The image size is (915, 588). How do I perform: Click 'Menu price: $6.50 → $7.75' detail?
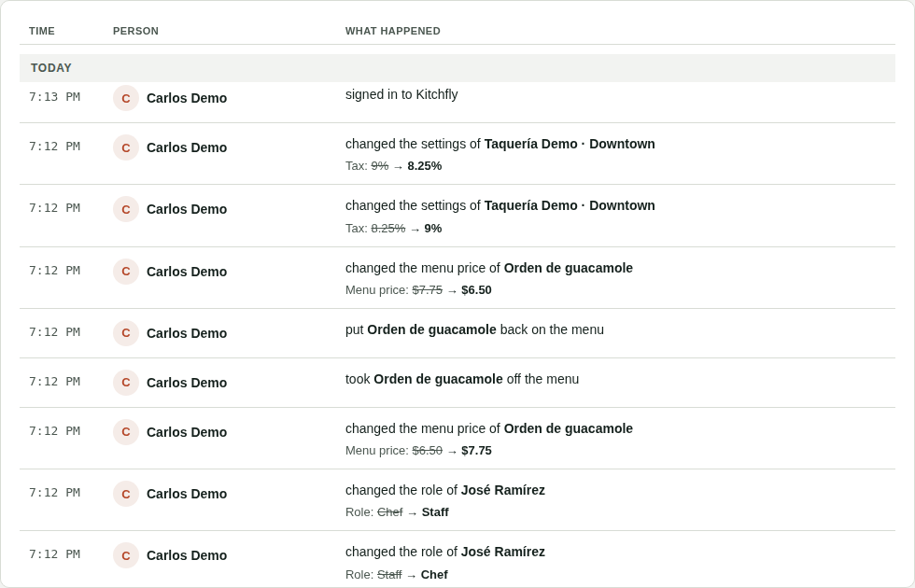coord(418,451)
